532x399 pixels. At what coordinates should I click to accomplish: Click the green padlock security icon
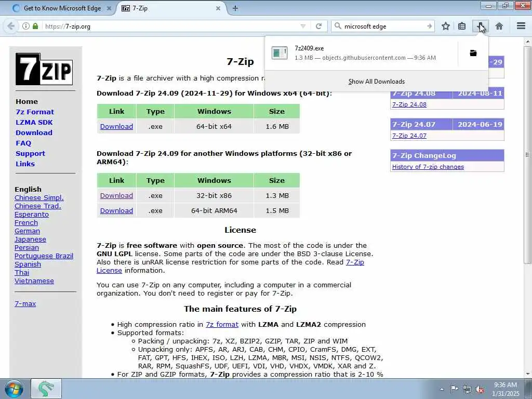pyautogui.click(x=35, y=26)
